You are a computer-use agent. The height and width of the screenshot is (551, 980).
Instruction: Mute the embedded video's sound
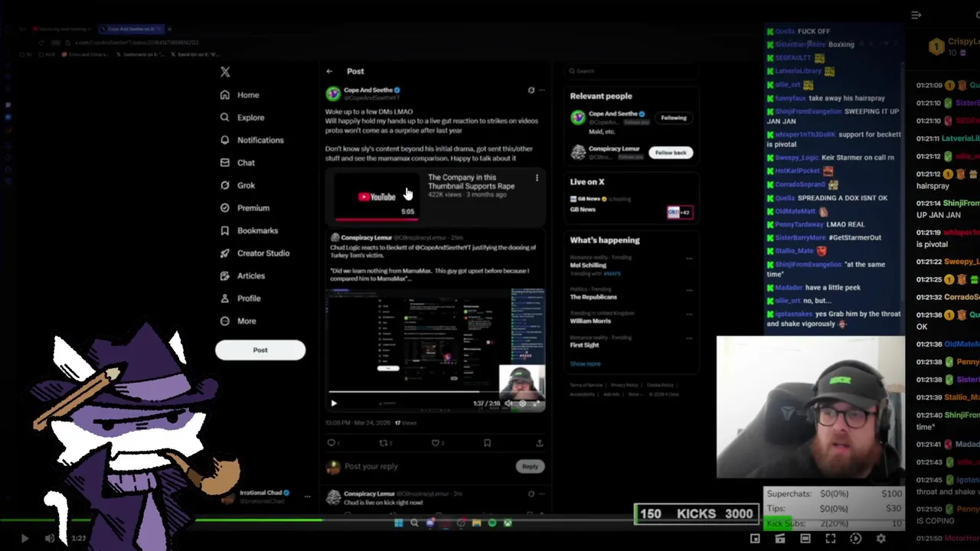coord(508,403)
